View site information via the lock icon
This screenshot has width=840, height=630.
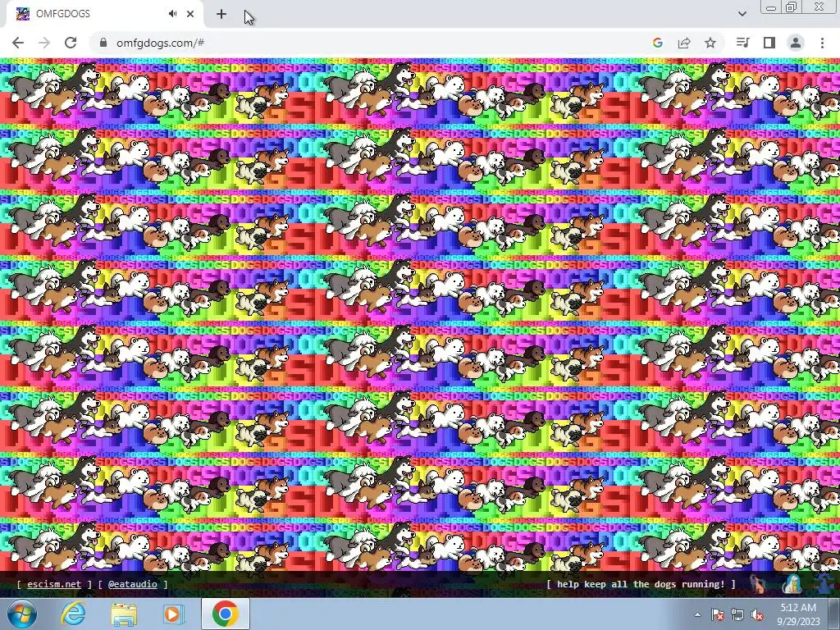point(103,43)
